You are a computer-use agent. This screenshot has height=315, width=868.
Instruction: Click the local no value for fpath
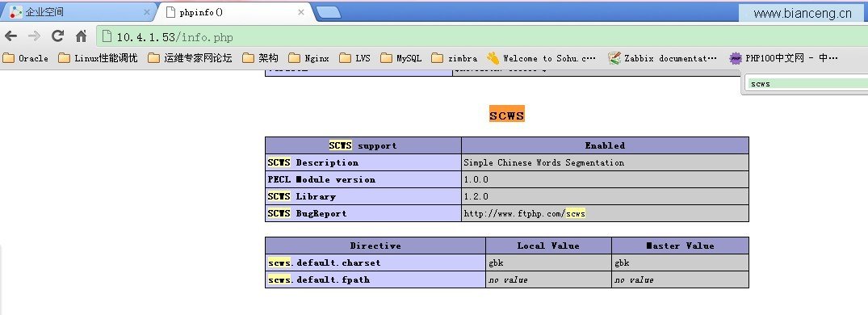pyautogui.click(x=508, y=280)
